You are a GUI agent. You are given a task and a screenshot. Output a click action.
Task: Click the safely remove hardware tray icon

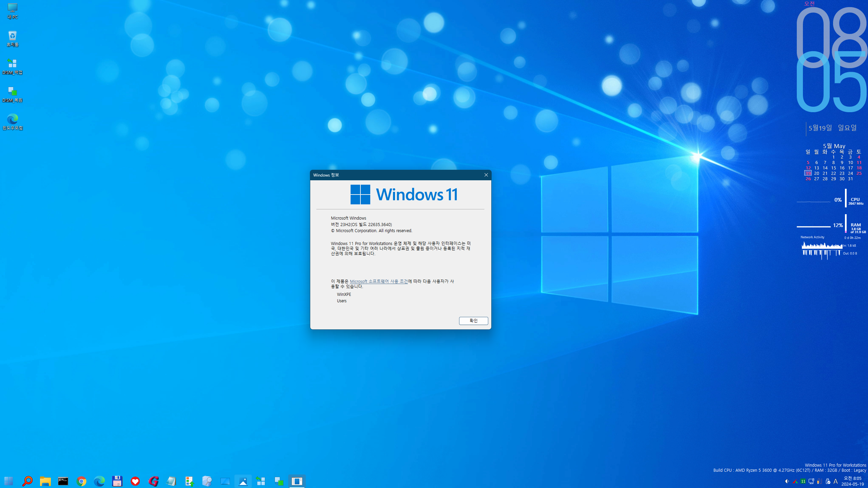(x=828, y=481)
